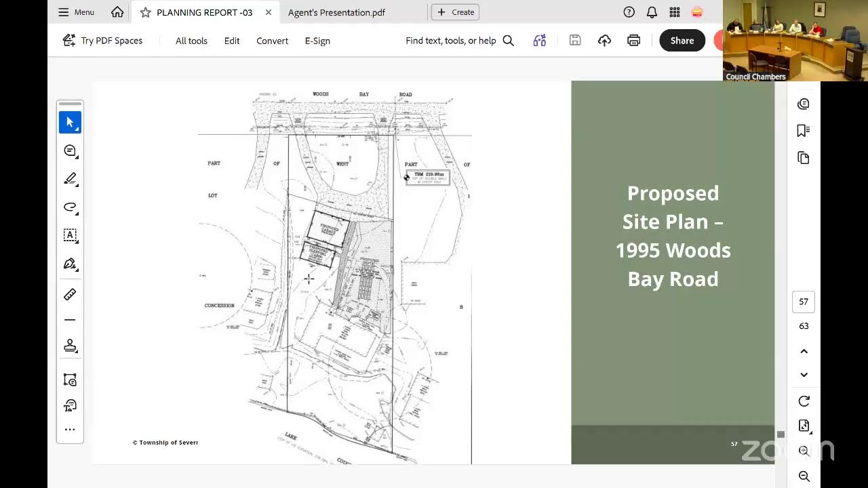Open the bookmarks panel
Viewport: 868px width, 488px height.
tap(804, 131)
